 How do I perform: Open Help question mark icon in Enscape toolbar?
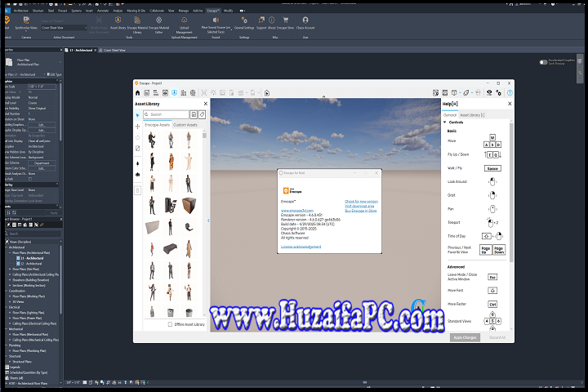tap(510, 92)
